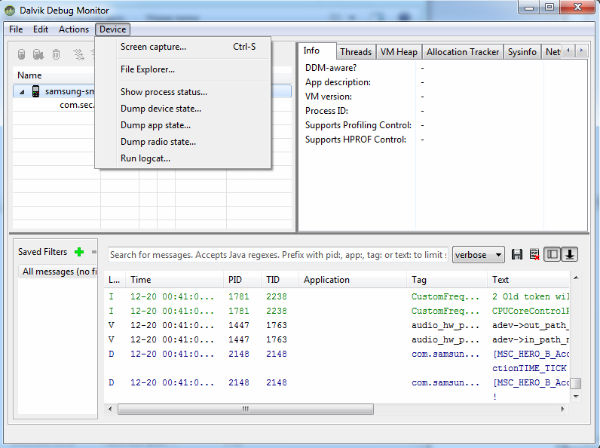Click the Update Heap toolbar icon

click(21, 55)
